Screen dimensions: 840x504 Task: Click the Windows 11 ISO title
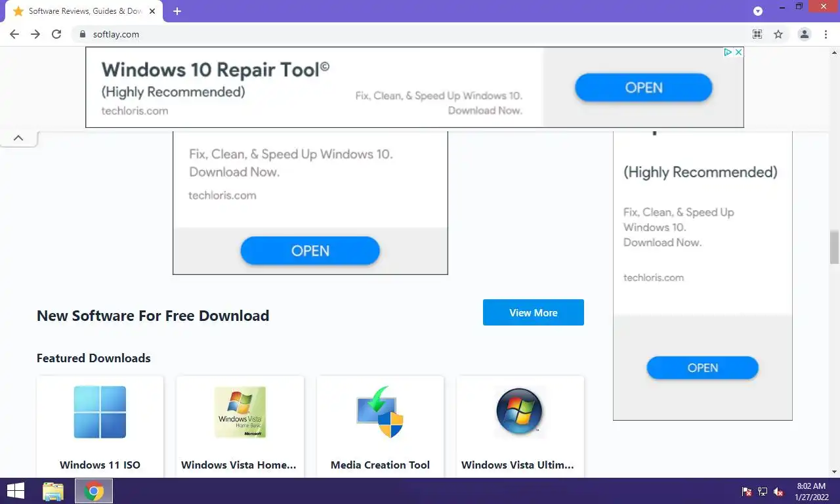(x=100, y=465)
